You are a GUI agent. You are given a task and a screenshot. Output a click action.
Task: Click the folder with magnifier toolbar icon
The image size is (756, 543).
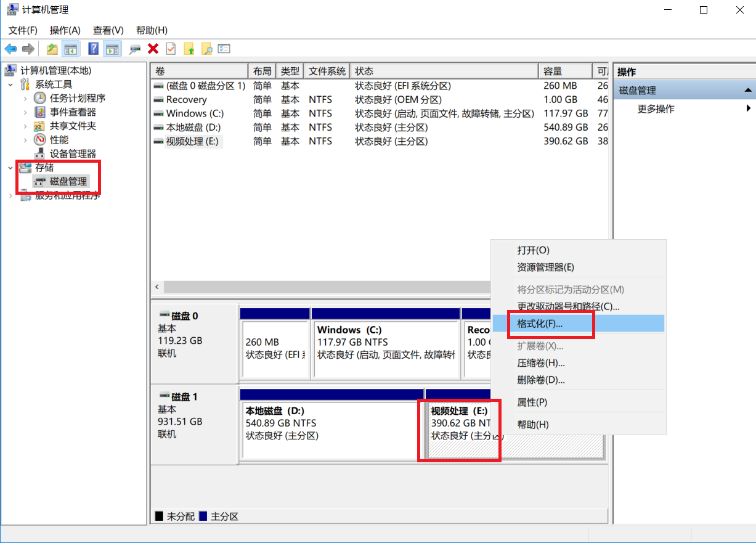click(x=206, y=49)
